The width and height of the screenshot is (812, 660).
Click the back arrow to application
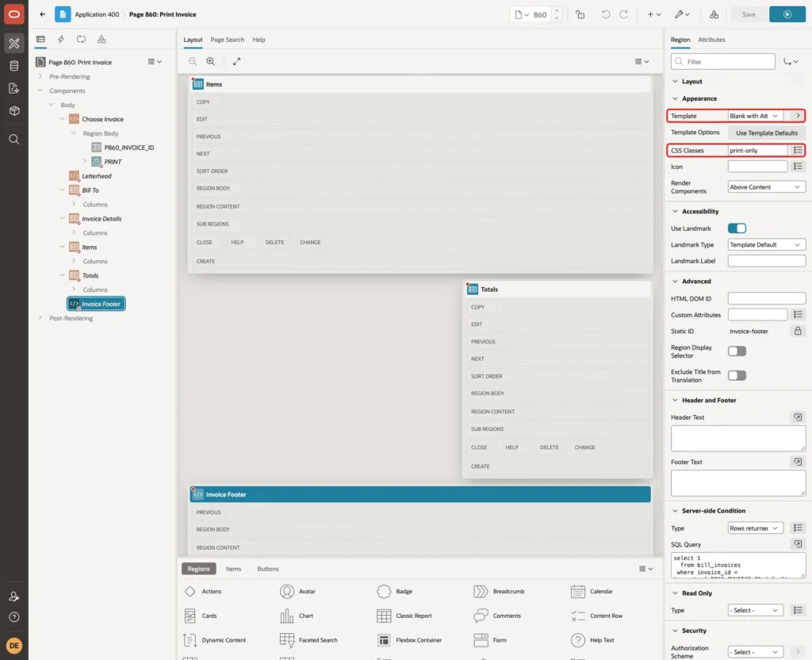click(43, 14)
